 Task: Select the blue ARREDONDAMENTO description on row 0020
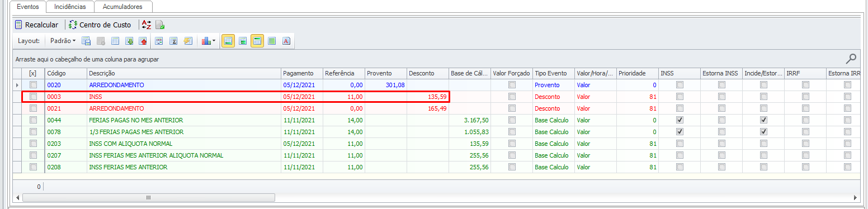click(x=116, y=85)
